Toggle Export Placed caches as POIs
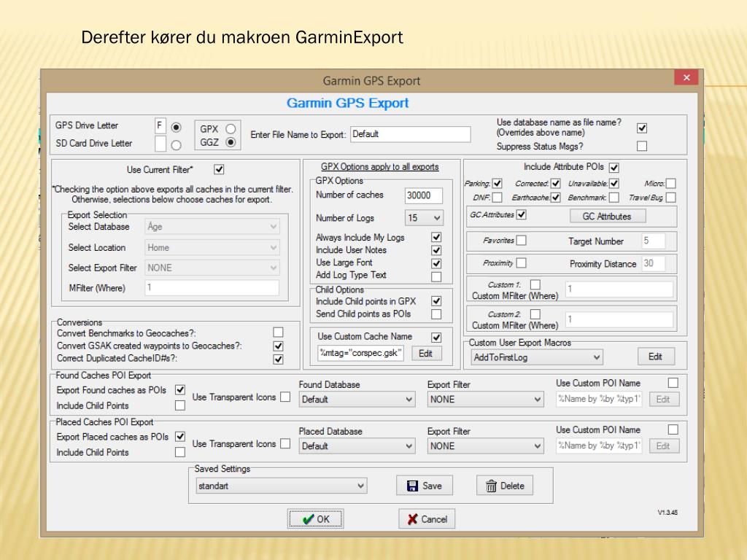747x560 pixels. [180, 436]
